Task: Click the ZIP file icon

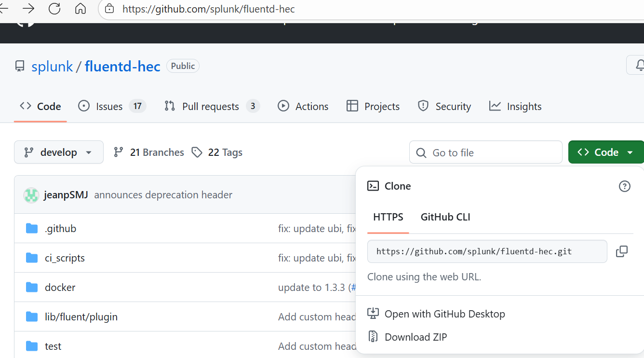Action: tap(373, 336)
